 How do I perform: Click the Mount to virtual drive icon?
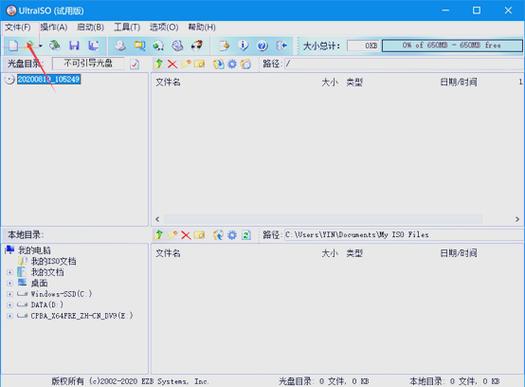pos(177,45)
